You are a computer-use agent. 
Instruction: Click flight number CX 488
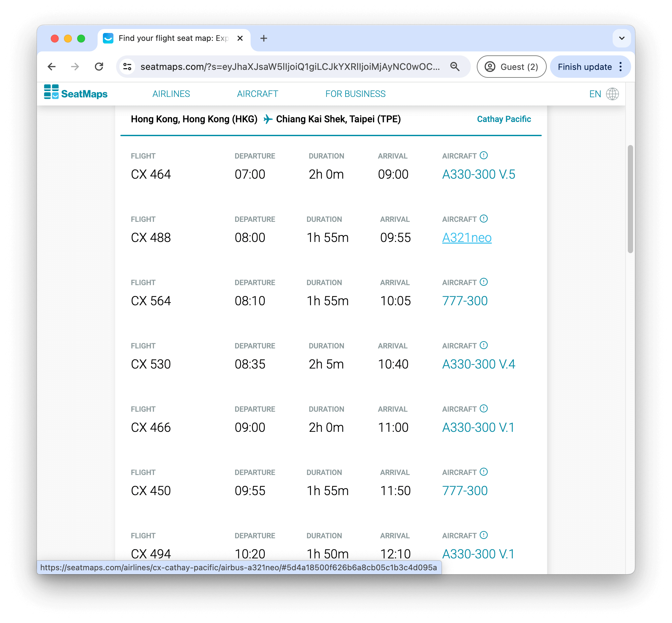(151, 238)
